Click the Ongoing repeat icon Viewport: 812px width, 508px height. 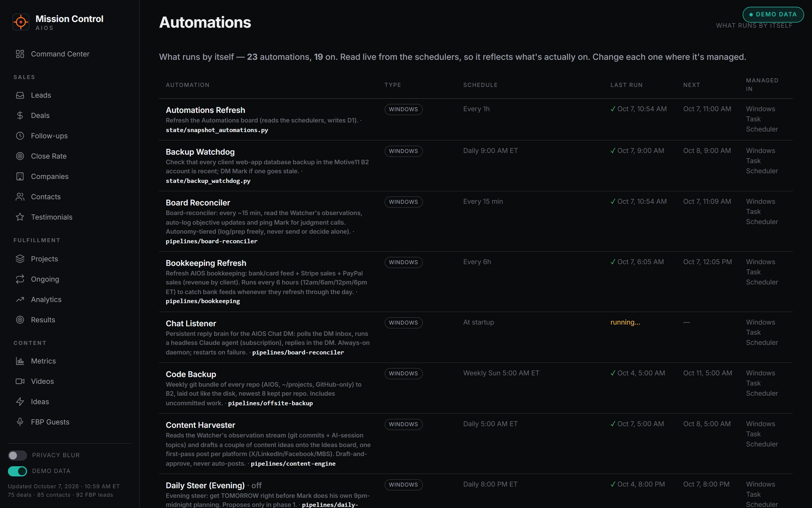point(20,279)
